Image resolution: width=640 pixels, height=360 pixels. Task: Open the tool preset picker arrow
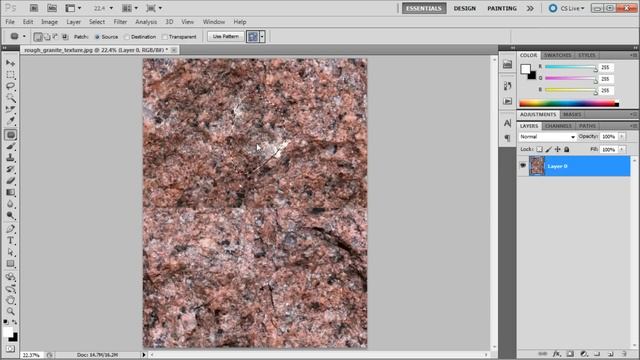(24, 37)
